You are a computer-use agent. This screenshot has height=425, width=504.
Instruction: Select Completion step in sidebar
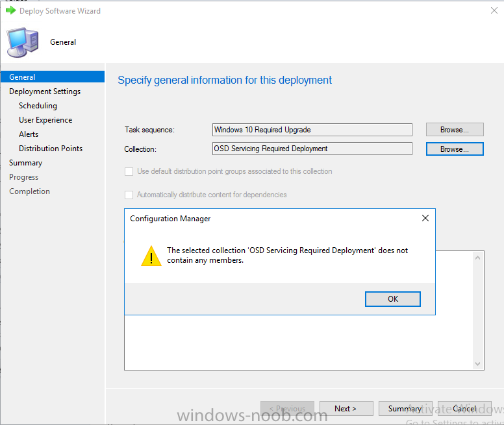30,191
